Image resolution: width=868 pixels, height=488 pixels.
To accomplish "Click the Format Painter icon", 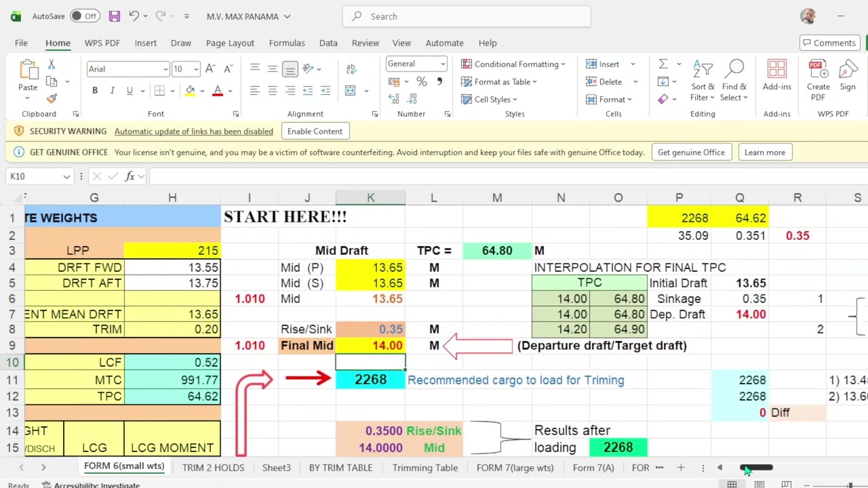I will [x=52, y=99].
